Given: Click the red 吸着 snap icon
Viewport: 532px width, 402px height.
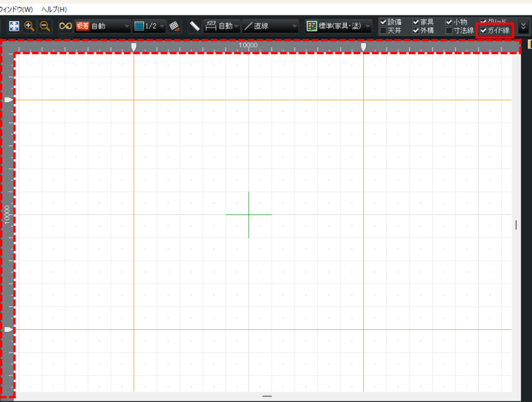Looking at the screenshot, I should (83, 26).
